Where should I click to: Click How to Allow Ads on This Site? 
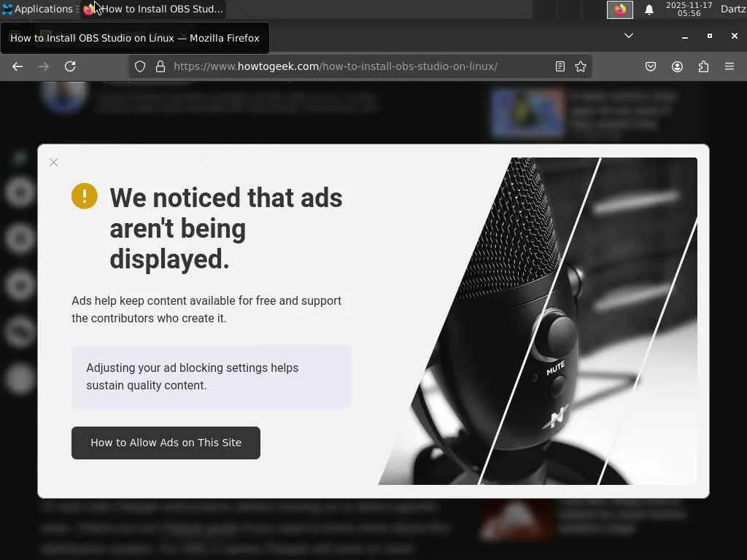(x=166, y=443)
